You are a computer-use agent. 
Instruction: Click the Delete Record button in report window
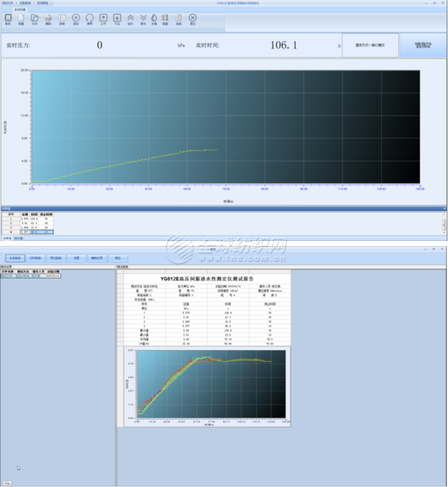click(x=97, y=258)
